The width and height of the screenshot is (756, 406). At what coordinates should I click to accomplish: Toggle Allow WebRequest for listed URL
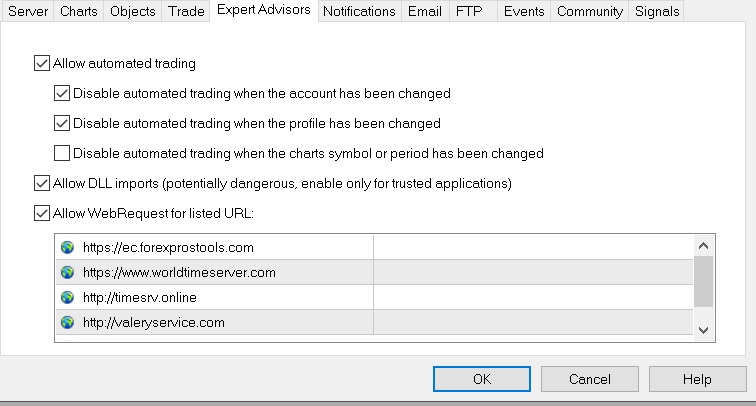click(42, 213)
